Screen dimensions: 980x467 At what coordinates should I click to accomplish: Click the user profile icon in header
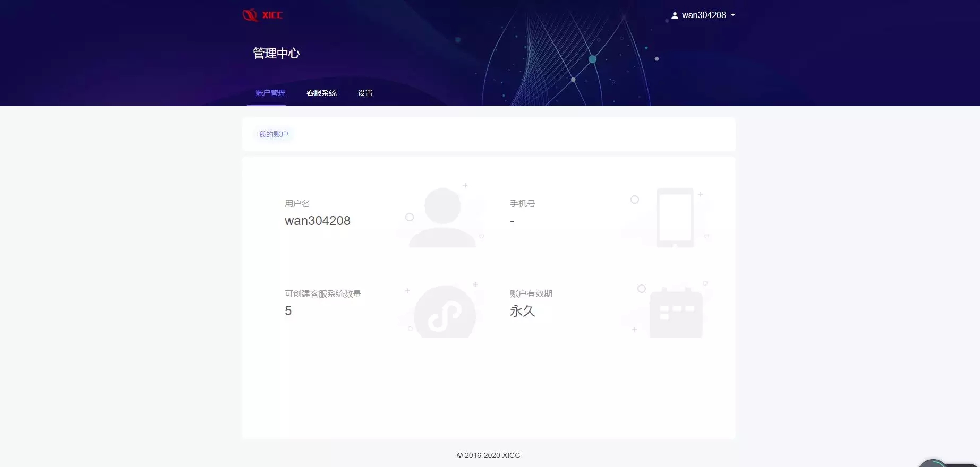(x=675, y=15)
